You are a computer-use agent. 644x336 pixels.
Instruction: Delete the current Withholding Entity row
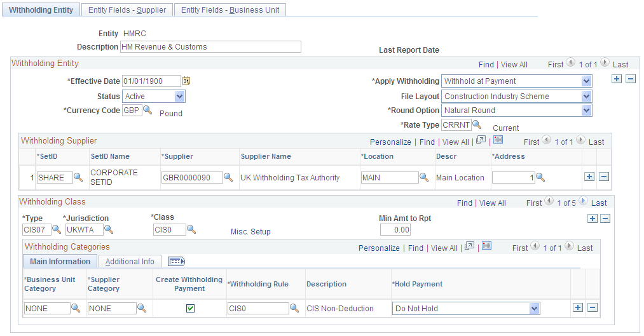(x=631, y=79)
